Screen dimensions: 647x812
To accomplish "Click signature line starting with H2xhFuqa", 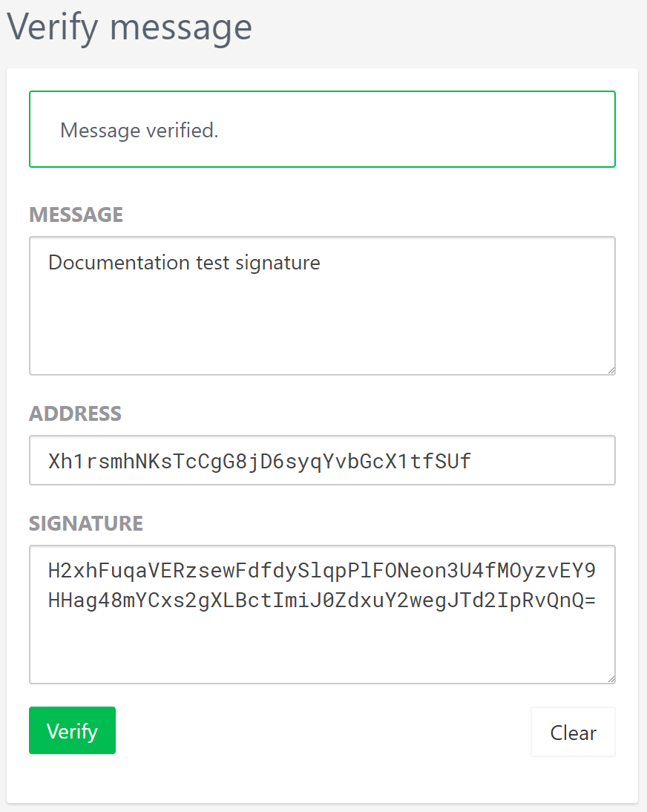I will point(321,571).
